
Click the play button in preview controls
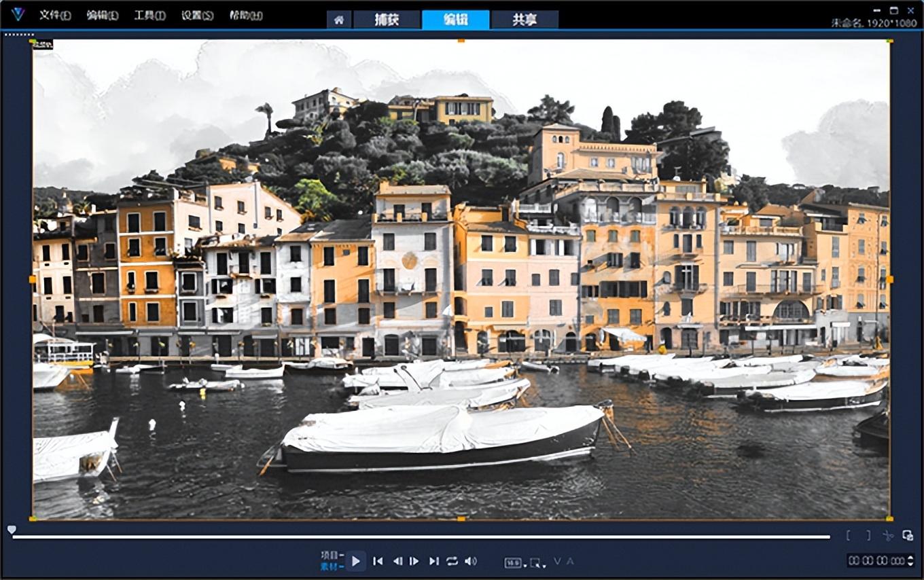tap(356, 561)
